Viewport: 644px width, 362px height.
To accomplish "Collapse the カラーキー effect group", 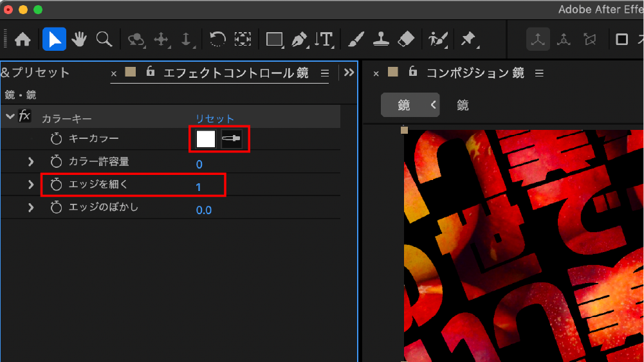I will (x=10, y=116).
